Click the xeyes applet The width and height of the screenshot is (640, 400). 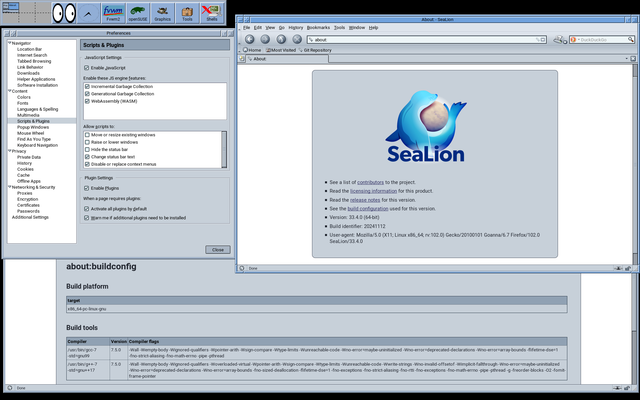point(64,13)
